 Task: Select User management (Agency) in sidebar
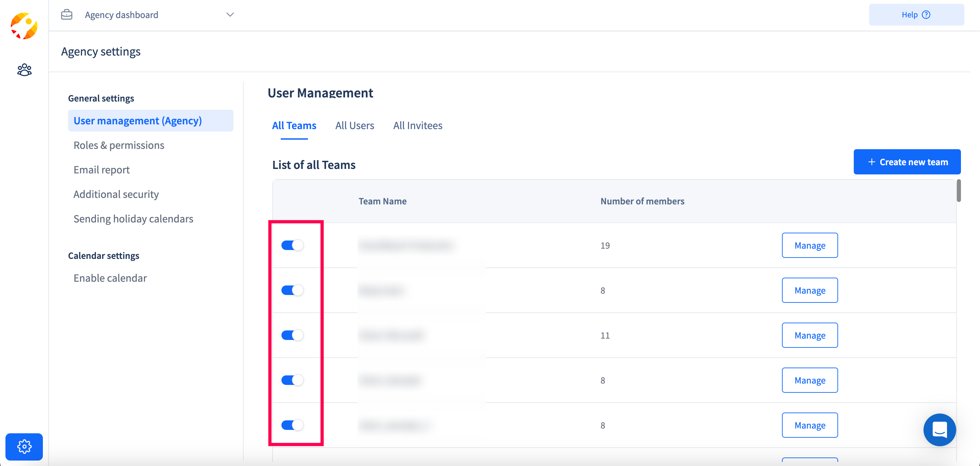click(151, 121)
